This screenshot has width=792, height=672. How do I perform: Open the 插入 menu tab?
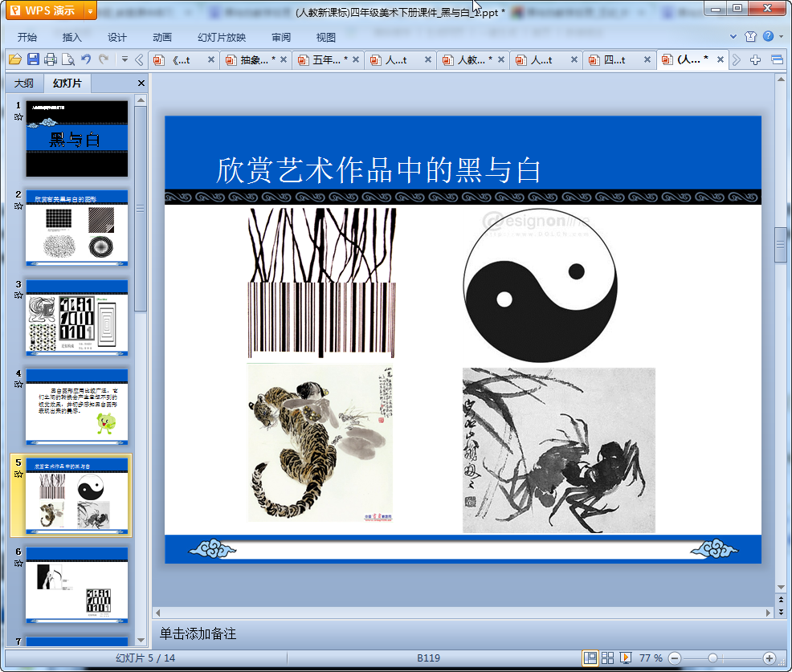(x=71, y=38)
